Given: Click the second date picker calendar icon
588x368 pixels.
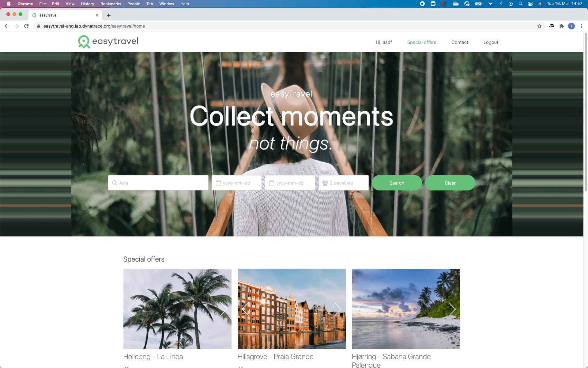Looking at the screenshot, I should tap(272, 183).
